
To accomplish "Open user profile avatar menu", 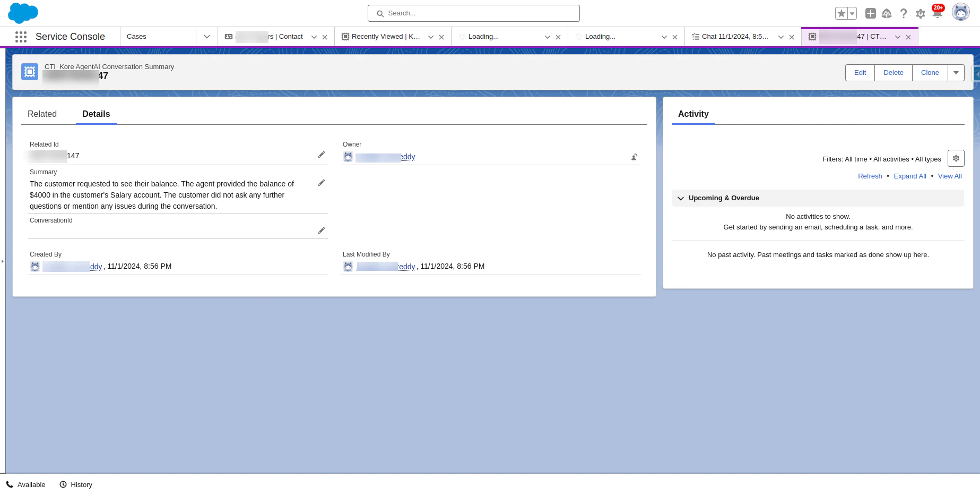I will pos(961,12).
